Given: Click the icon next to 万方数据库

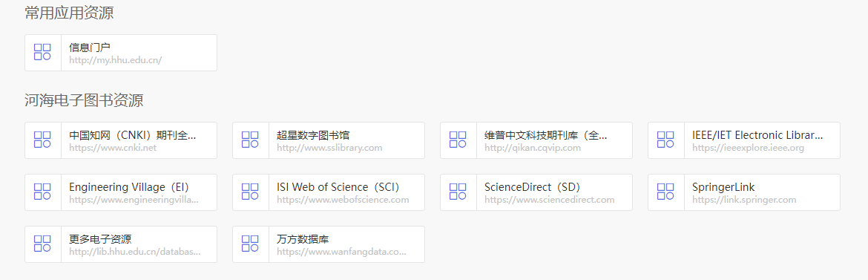Looking at the screenshot, I should (250, 244).
